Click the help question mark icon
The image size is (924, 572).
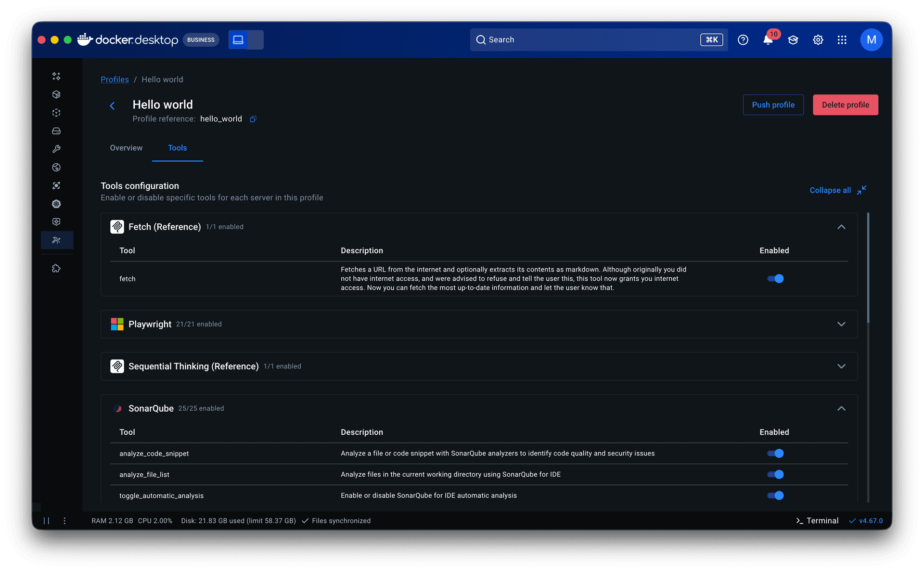743,40
